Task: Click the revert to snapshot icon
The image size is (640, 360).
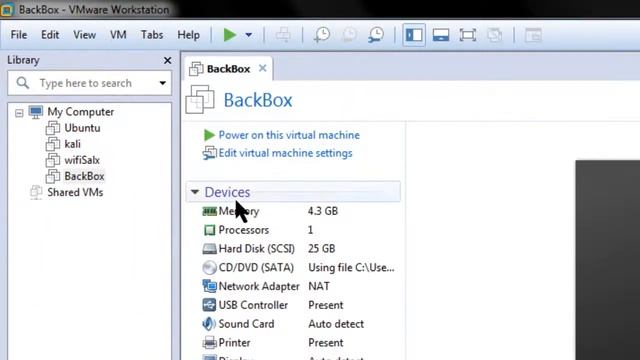Action: pyautogui.click(x=349, y=35)
